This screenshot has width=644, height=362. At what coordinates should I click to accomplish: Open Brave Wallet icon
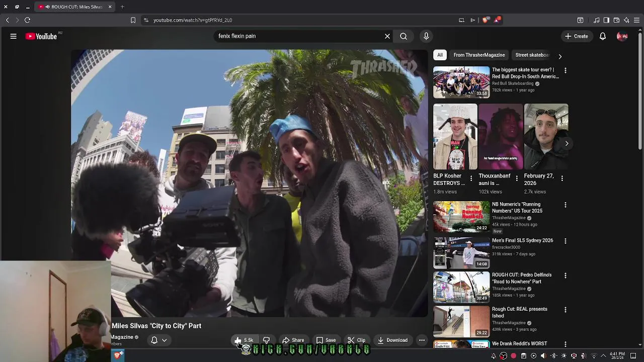(x=616, y=20)
